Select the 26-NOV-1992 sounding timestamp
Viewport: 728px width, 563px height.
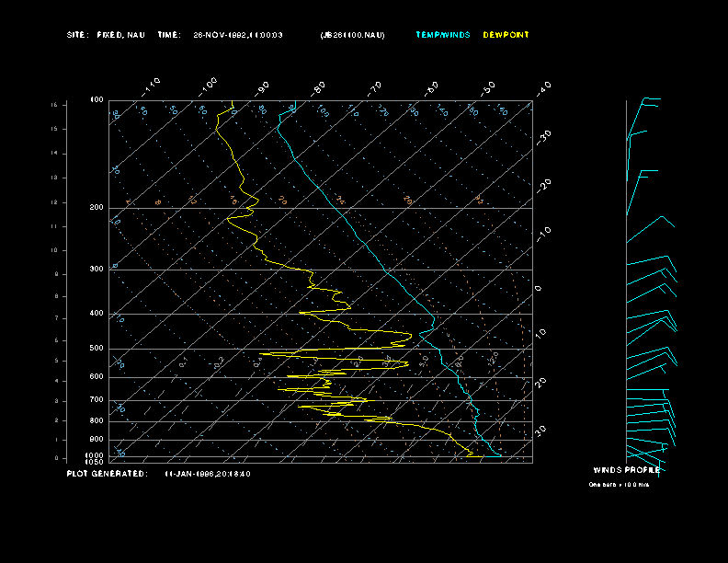point(238,35)
